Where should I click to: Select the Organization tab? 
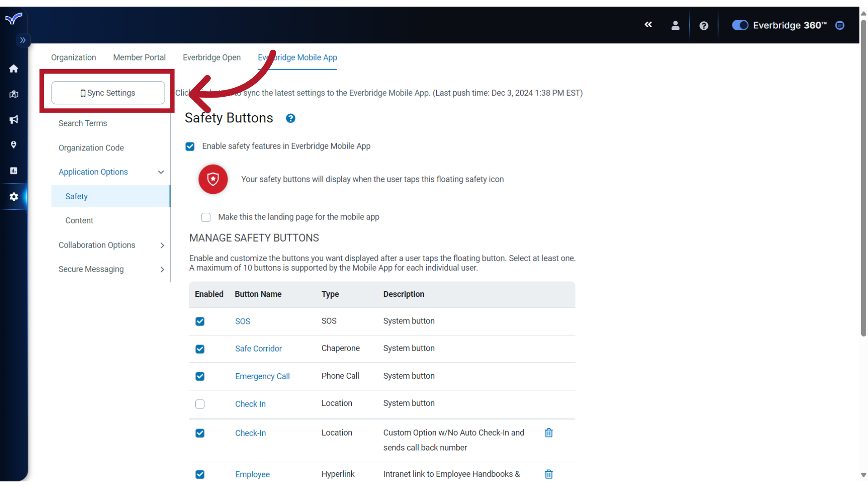point(73,57)
